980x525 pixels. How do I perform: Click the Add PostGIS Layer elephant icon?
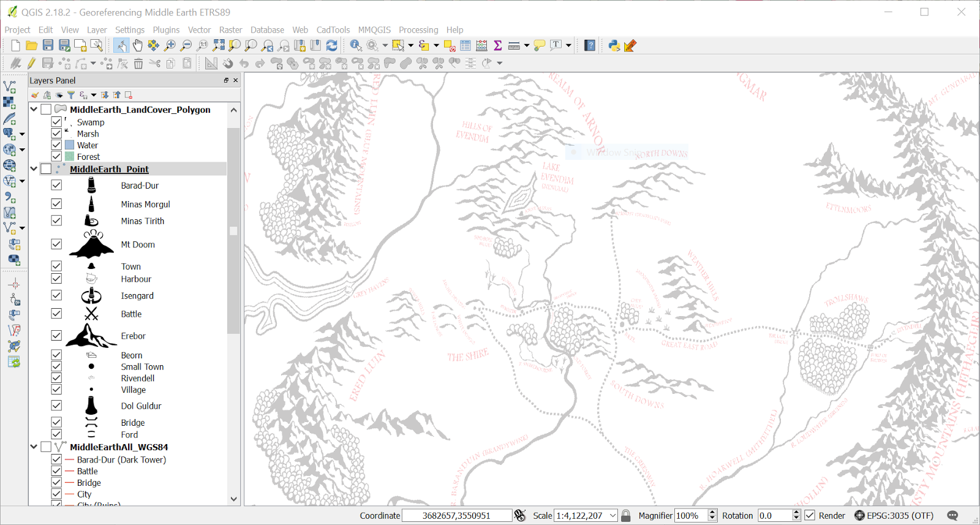click(x=10, y=134)
